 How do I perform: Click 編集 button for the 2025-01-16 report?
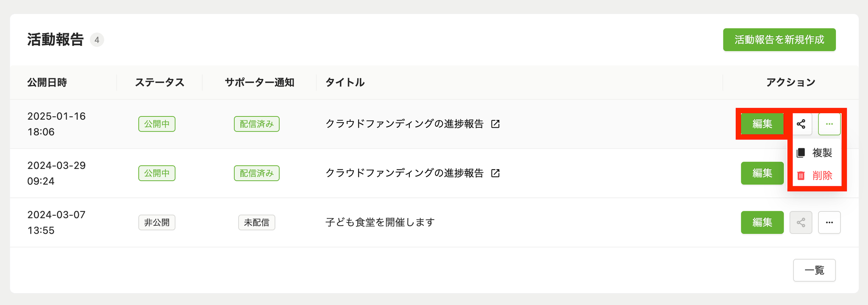762,124
